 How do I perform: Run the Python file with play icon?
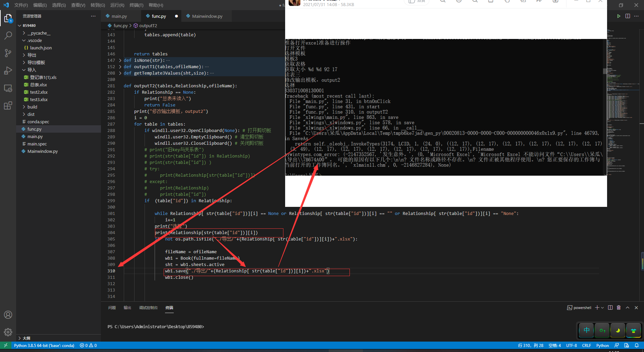click(x=619, y=16)
